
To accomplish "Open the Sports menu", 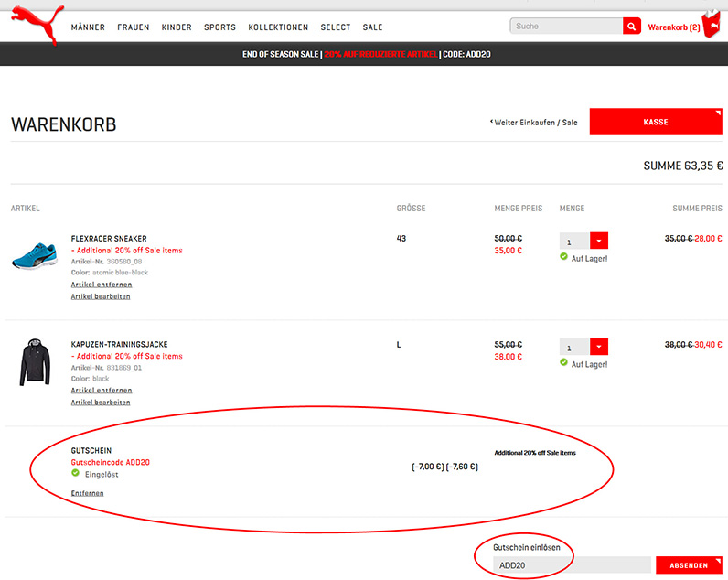I will click(x=219, y=27).
